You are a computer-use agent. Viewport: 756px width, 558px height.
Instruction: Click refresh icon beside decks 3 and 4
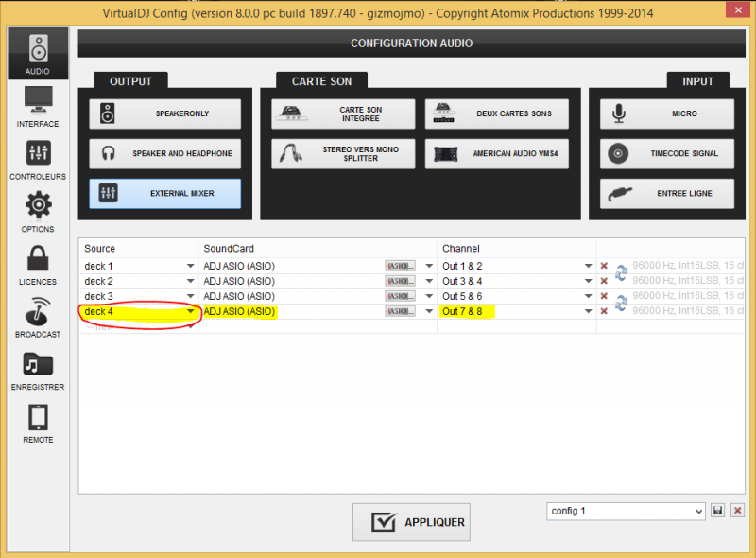pos(621,304)
